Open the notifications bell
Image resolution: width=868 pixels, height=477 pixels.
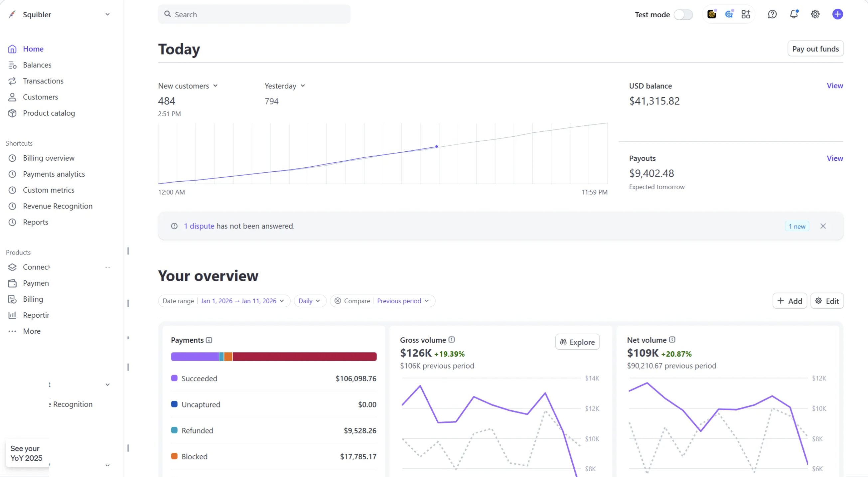[x=794, y=14]
